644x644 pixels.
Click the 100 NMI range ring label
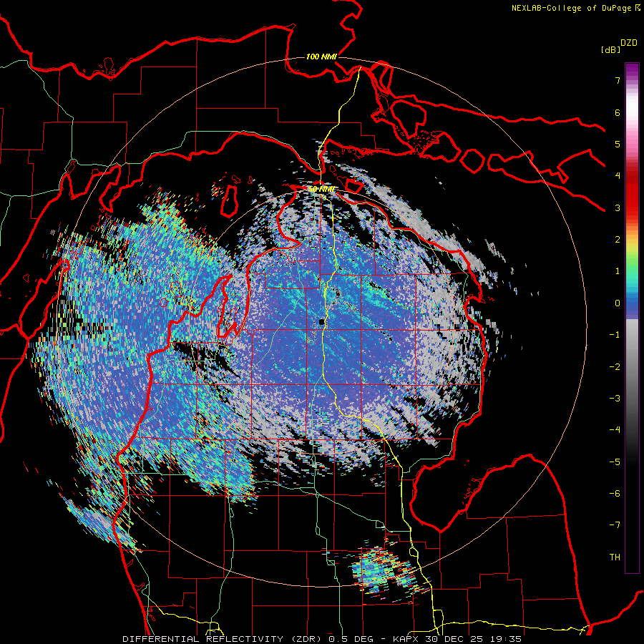tap(321, 57)
